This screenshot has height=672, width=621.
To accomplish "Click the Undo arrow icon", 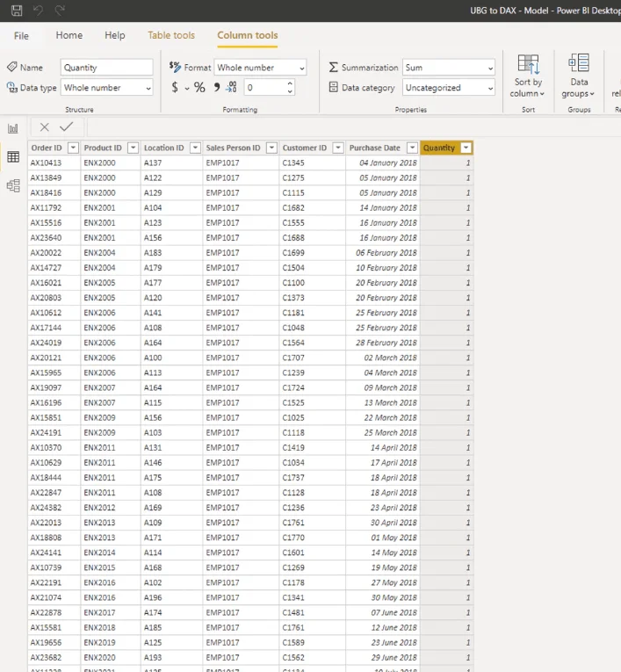I will [38, 11].
